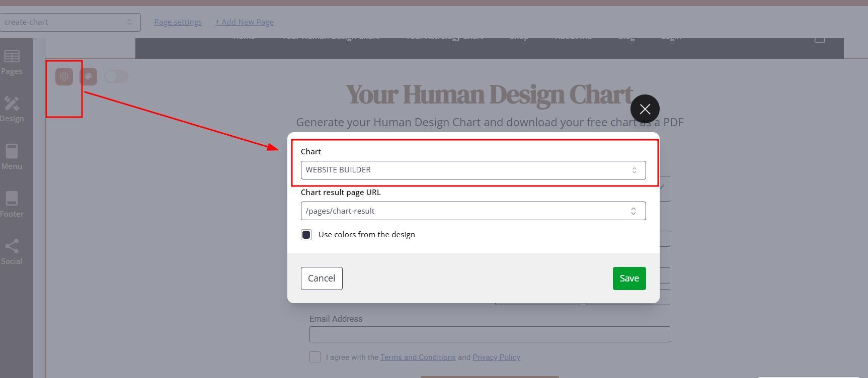Open the Pages panel in sidebar
Screen dimensions: 868x378
click(x=12, y=62)
